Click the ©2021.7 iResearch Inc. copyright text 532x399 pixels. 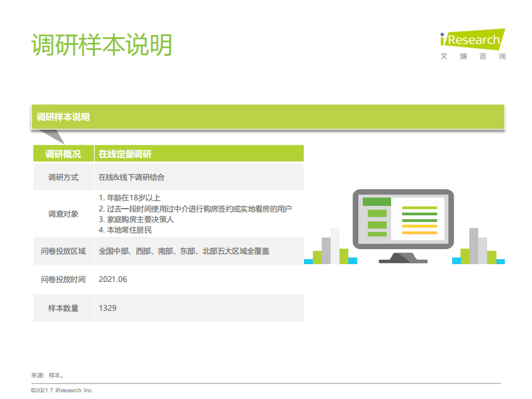pyautogui.click(x=63, y=390)
